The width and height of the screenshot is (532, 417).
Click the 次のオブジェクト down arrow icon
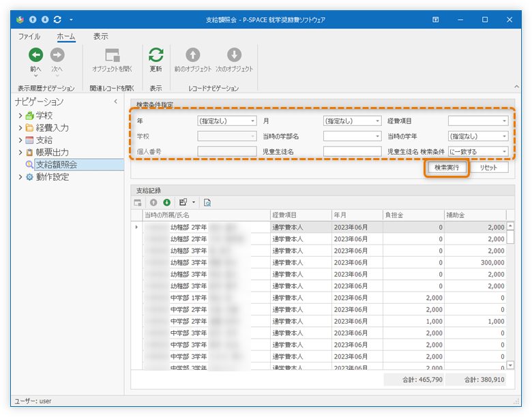(x=234, y=55)
